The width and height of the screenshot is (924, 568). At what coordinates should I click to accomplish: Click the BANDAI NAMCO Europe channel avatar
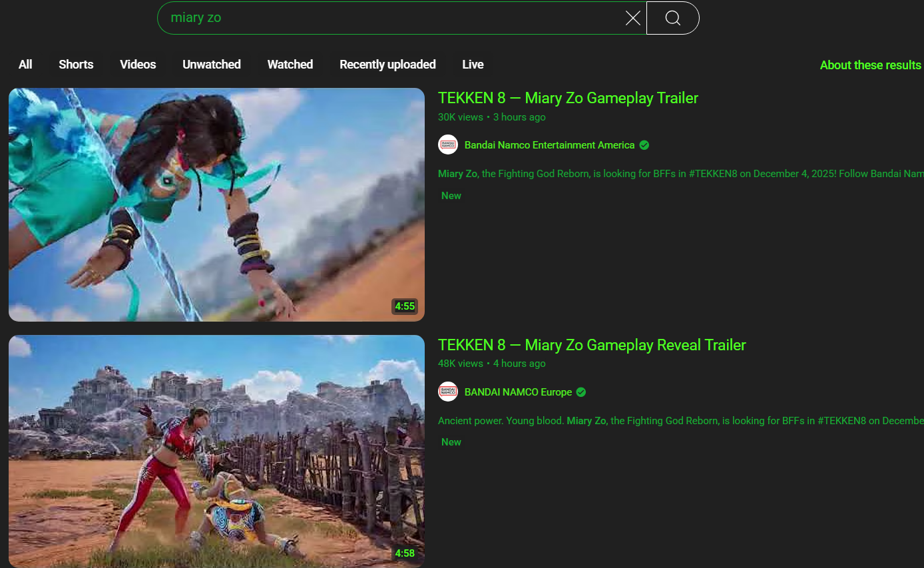[x=448, y=392]
